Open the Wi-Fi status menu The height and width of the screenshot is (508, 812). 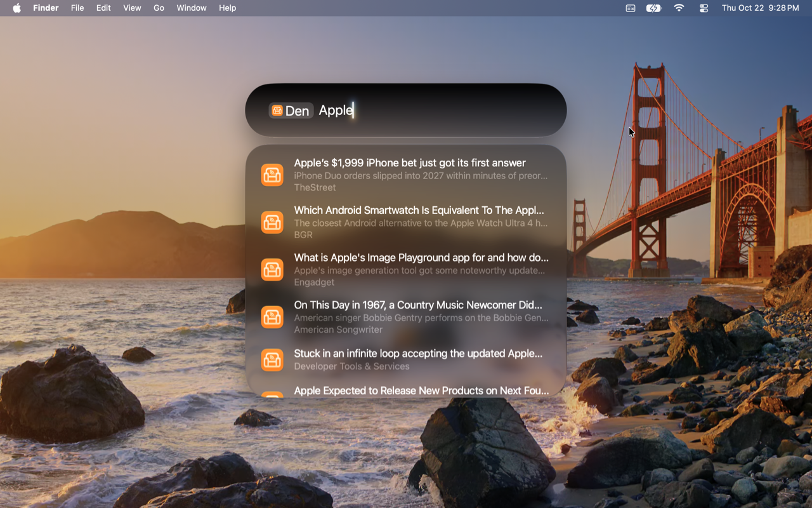tap(679, 8)
